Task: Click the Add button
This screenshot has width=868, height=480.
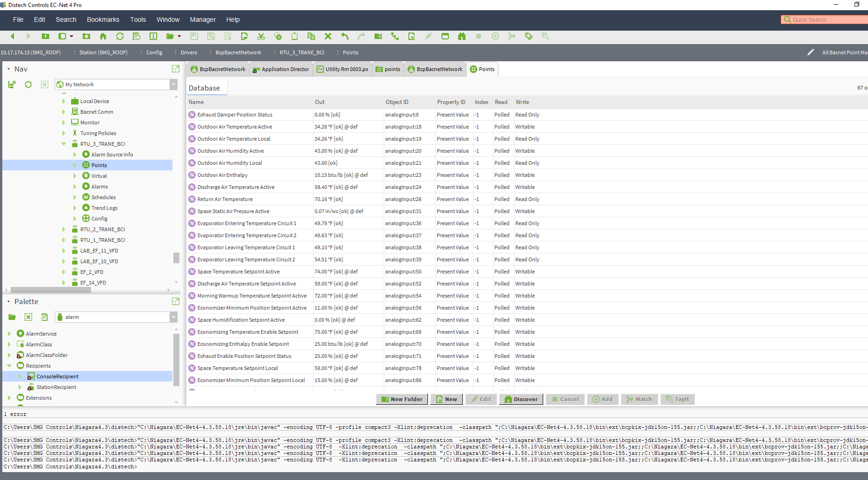Action: 603,399
